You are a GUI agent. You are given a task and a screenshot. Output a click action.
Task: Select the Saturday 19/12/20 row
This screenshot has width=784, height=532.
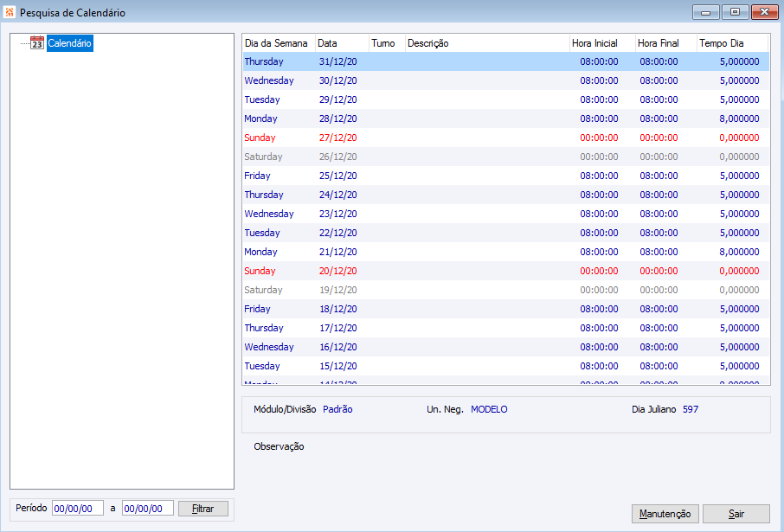(505, 290)
